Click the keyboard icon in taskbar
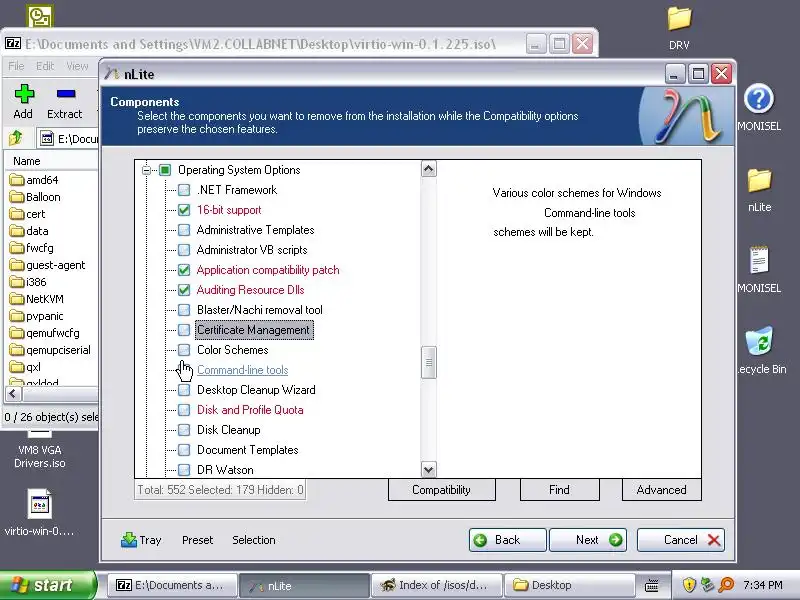Screen dimensions: 800x600 pos(652,585)
